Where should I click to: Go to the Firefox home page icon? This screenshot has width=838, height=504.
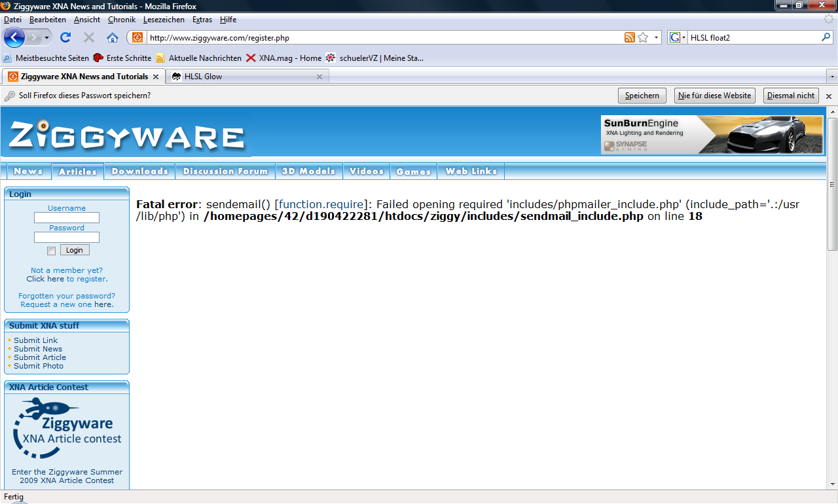pos(113,37)
